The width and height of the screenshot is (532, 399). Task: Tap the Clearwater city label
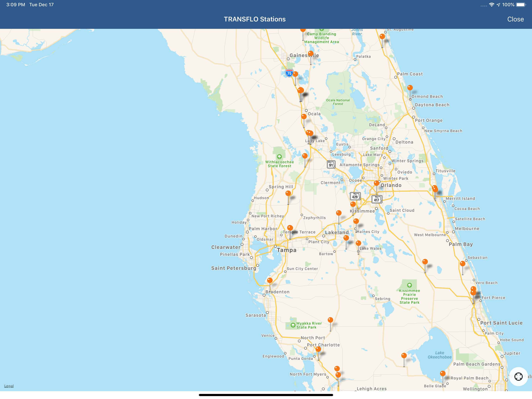(226, 247)
